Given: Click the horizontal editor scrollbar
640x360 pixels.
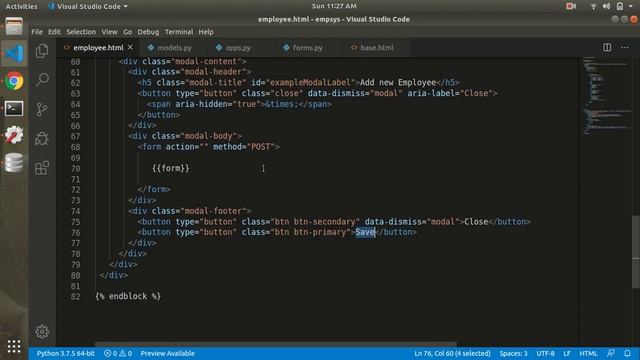Looking at the screenshot, I should (x=276, y=344).
